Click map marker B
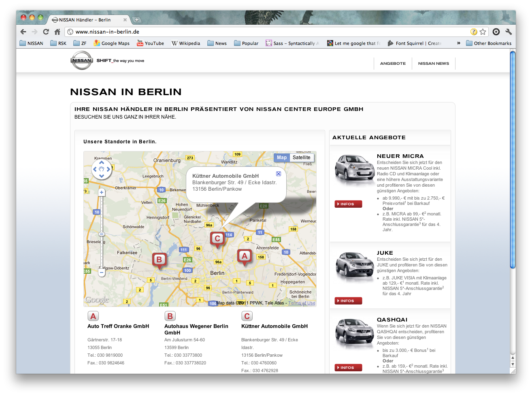The image size is (532, 396). tap(159, 261)
